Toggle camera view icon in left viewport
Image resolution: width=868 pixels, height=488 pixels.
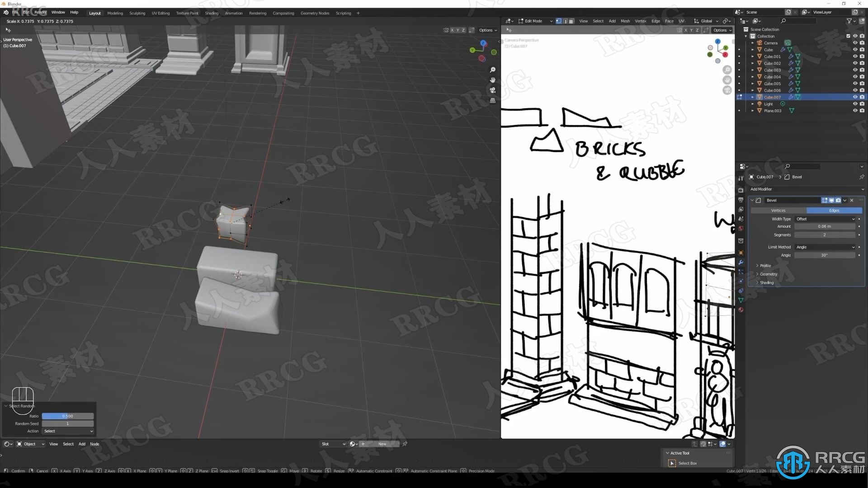(x=493, y=90)
